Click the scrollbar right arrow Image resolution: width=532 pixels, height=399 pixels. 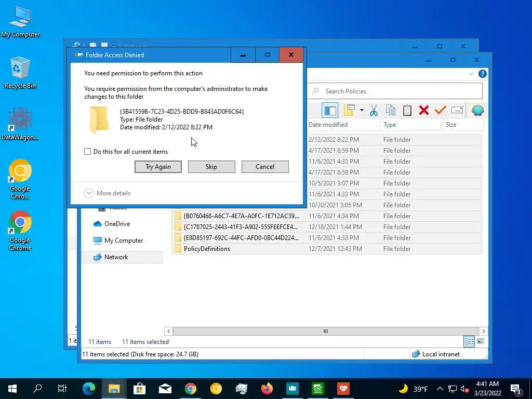tap(484, 331)
